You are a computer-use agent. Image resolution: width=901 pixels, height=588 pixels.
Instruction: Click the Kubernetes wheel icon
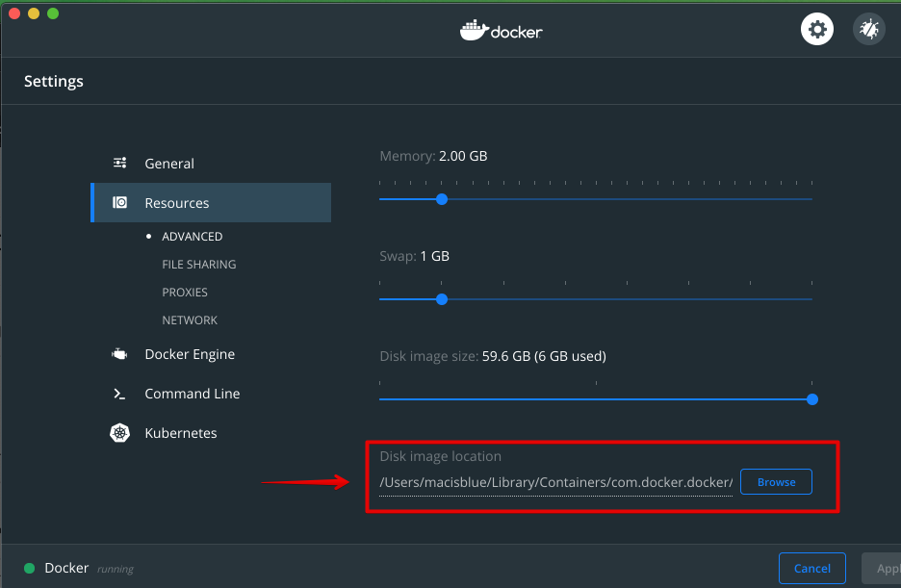click(x=119, y=432)
